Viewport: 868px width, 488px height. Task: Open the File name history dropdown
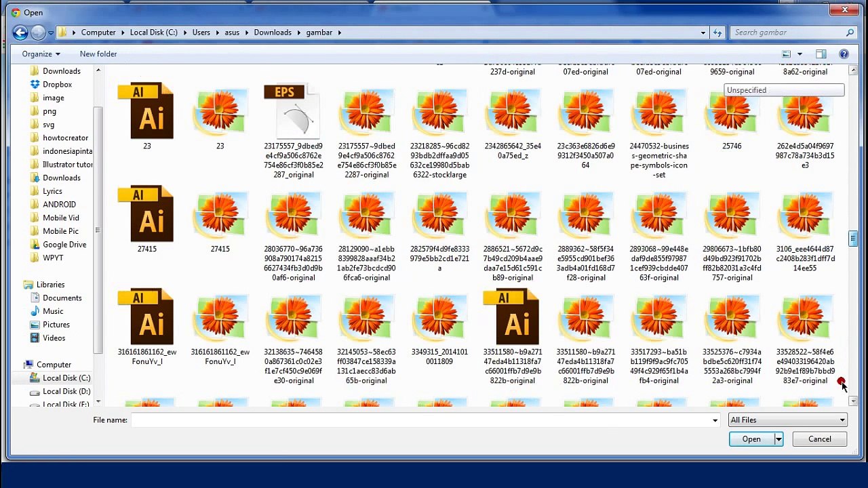tap(715, 420)
